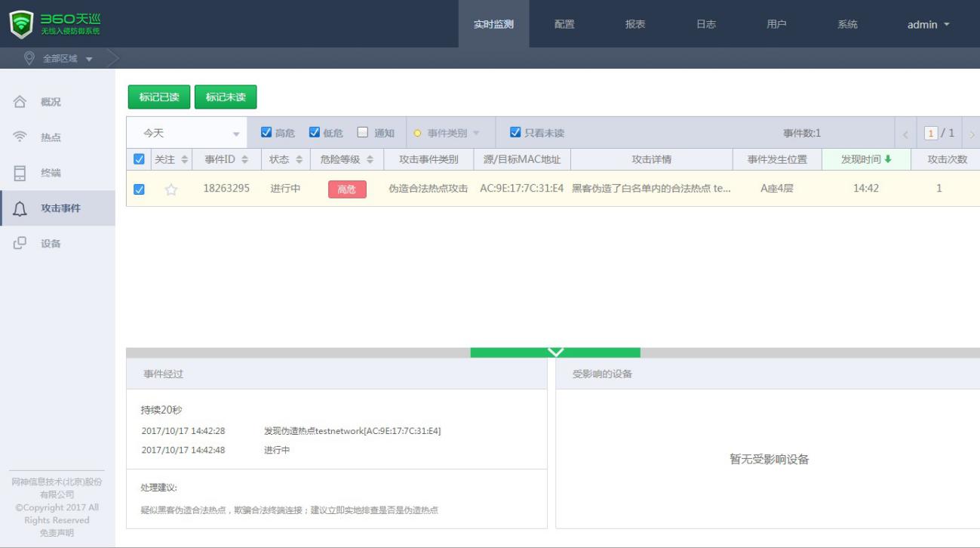Open the 系统 tab
Viewport: 980px width, 548px height.
pyautogui.click(x=847, y=24)
